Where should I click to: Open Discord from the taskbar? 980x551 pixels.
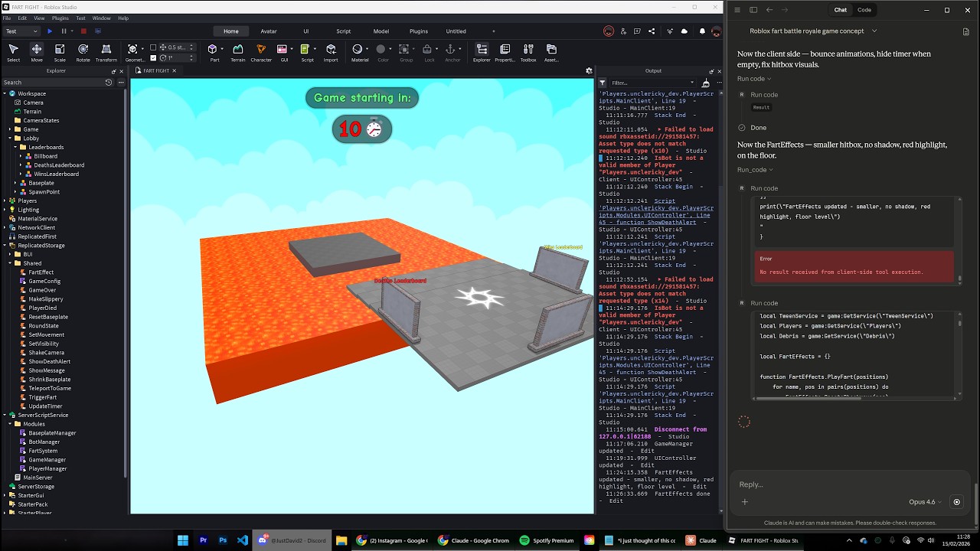click(292, 540)
